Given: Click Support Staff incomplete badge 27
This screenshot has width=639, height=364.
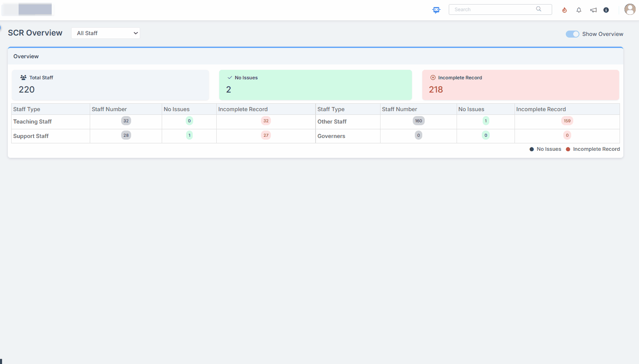Looking at the screenshot, I should tap(266, 136).
